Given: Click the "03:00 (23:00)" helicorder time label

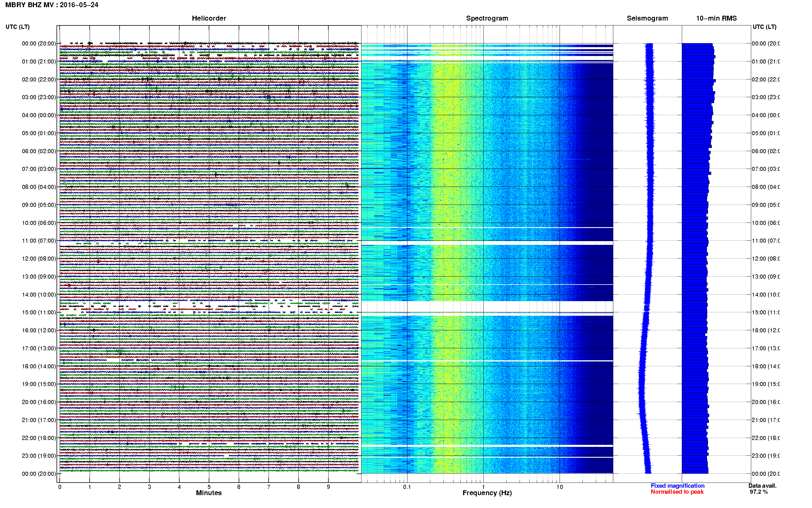Looking at the screenshot, I should point(39,97).
